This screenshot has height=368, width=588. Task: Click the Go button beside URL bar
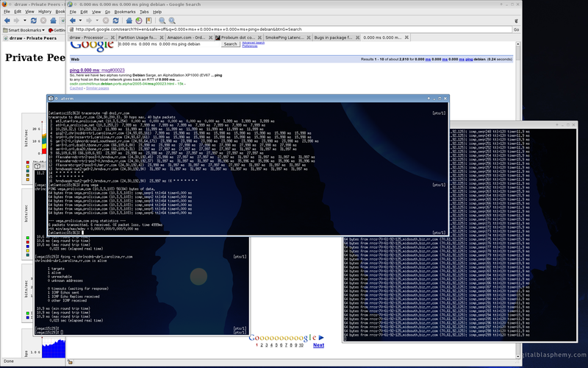(x=517, y=29)
